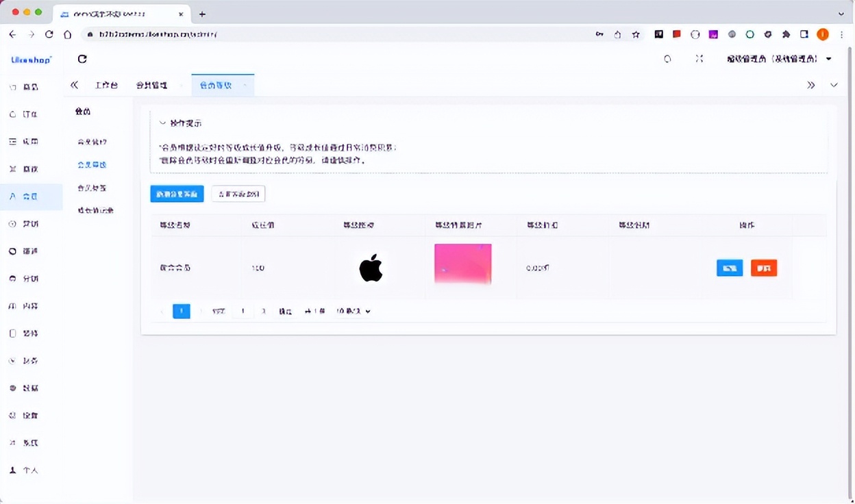855x504 pixels.
Task: Switch to the 会员管理 tab
Action: click(151, 85)
